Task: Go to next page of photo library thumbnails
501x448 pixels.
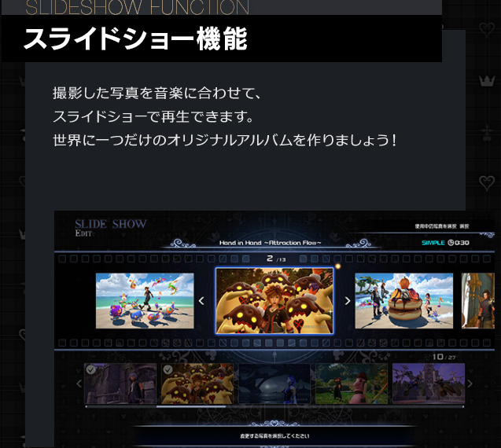Action: coord(470,384)
